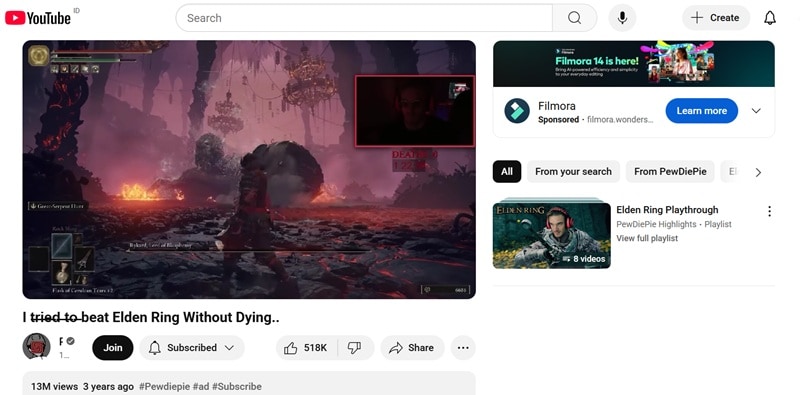The height and width of the screenshot is (395, 800).
Task: Dislike the video with thumbs down
Action: [355, 348]
